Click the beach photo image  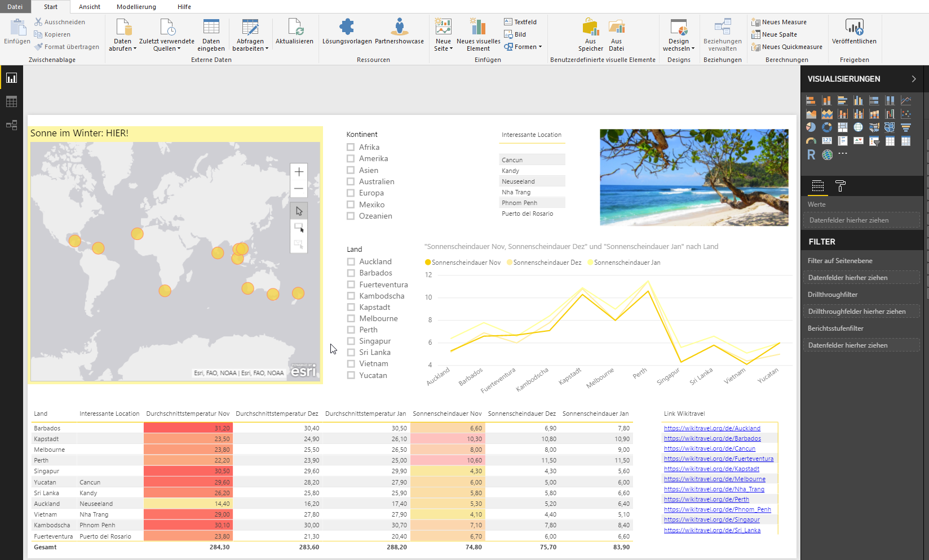694,177
